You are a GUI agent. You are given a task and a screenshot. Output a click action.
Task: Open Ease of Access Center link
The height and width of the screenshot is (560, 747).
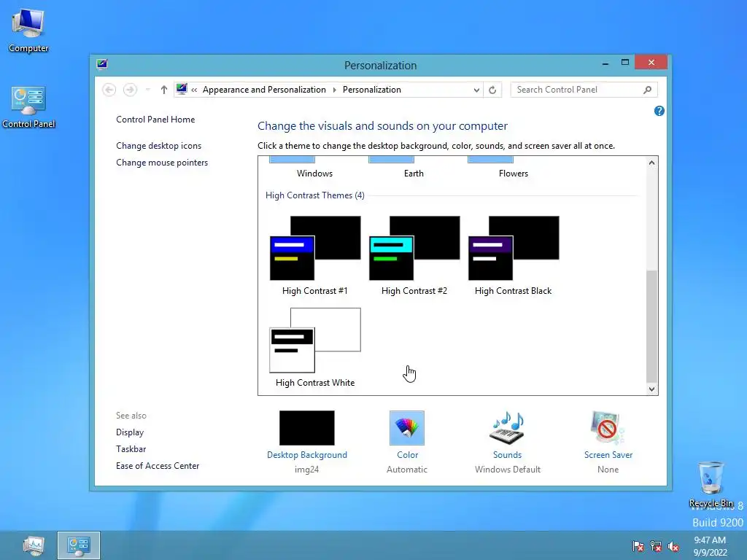coord(158,466)
